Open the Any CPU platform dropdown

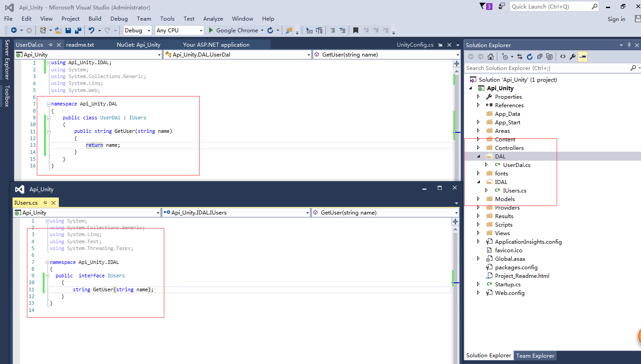click(x=201, y=31)
